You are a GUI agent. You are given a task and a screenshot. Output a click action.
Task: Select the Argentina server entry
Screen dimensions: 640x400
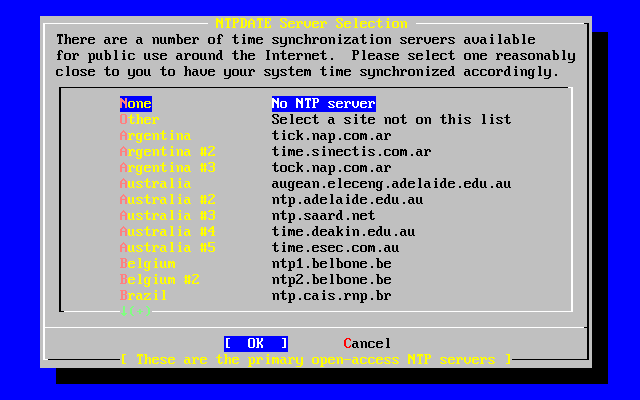coord(155,136)
